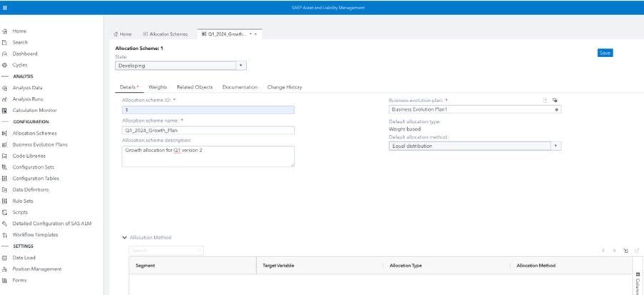Open the Change History tab

pos(284,87)
